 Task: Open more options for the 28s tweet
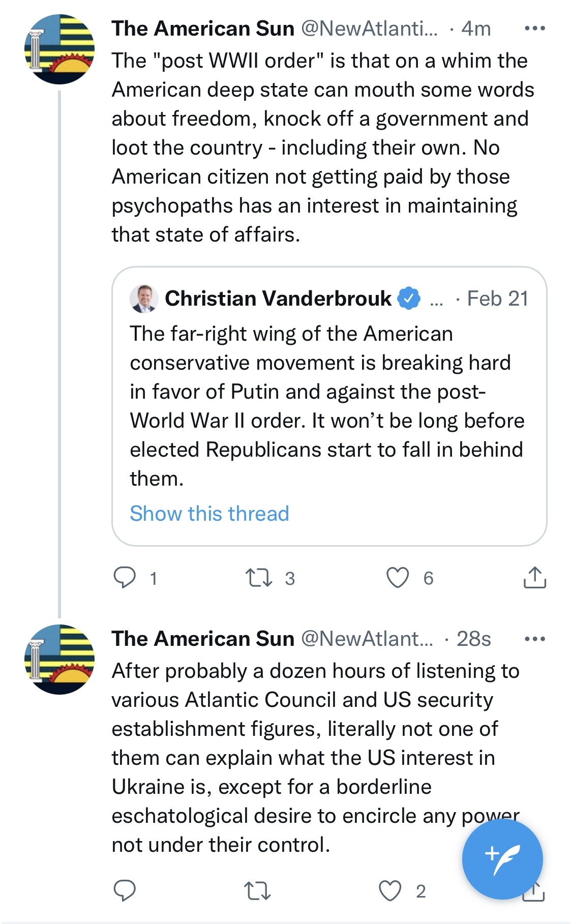click(x=535, y=639)
